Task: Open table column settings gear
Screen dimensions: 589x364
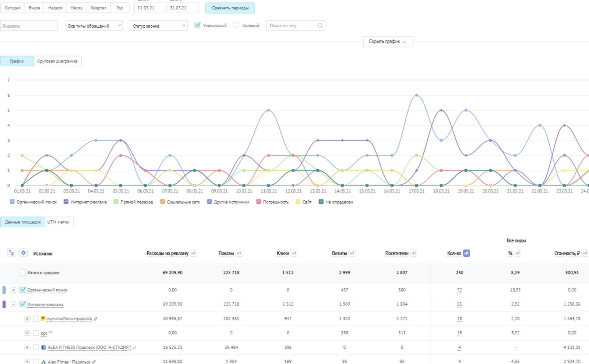Action: pos(24,253)
